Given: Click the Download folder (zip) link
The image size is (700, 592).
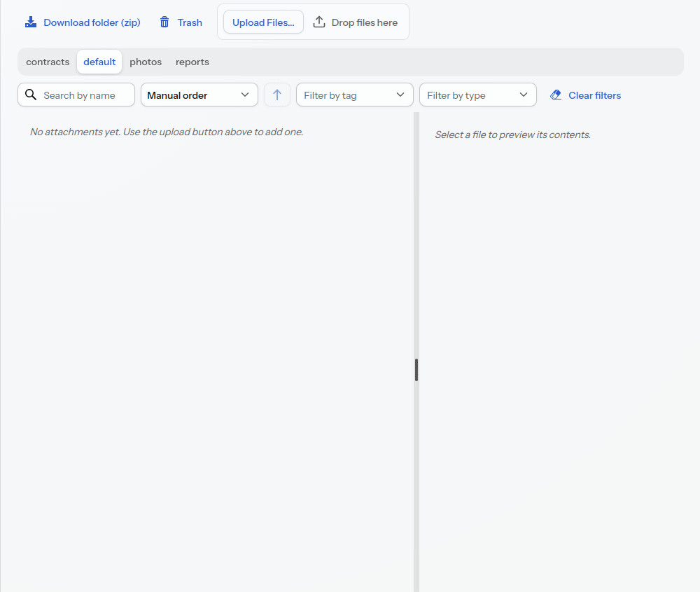Looking at the screenshot, I should coord(83,22).
